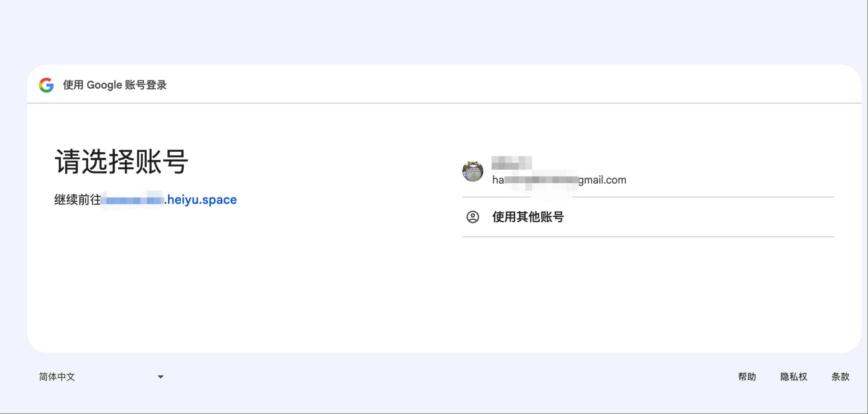This screenshot has width=868, height=414.
Task: Click the person icon beside 使用其他账号
Action: click(x=472, y=217)
